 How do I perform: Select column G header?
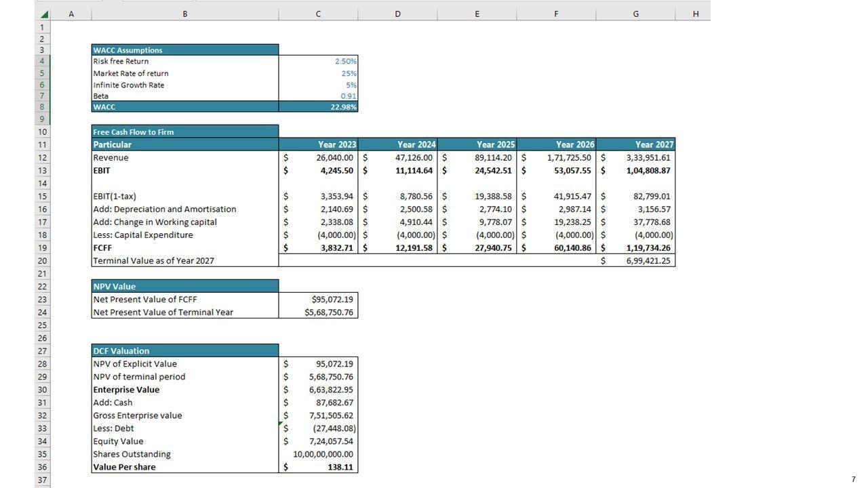click(635, 14)
